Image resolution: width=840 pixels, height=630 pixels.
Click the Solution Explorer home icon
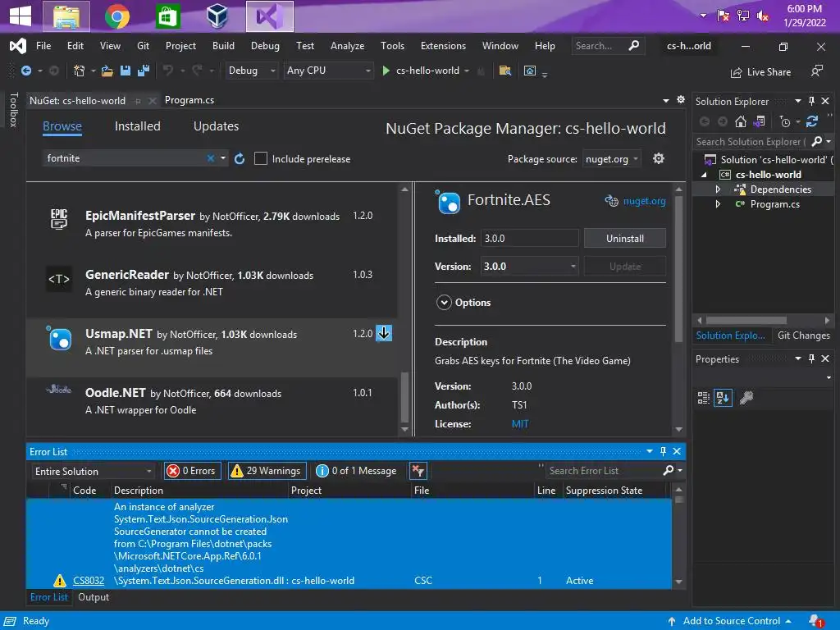click(x=741, y=121)
